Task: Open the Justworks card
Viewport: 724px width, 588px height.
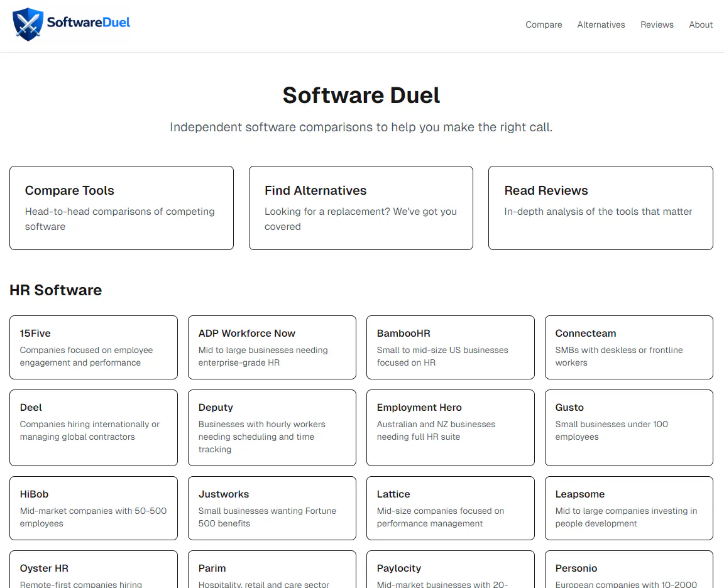Action: (272, 508)
